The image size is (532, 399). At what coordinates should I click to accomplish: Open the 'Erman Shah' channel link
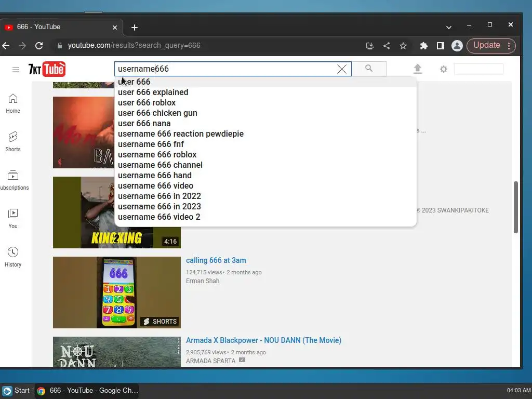[203, 281]
